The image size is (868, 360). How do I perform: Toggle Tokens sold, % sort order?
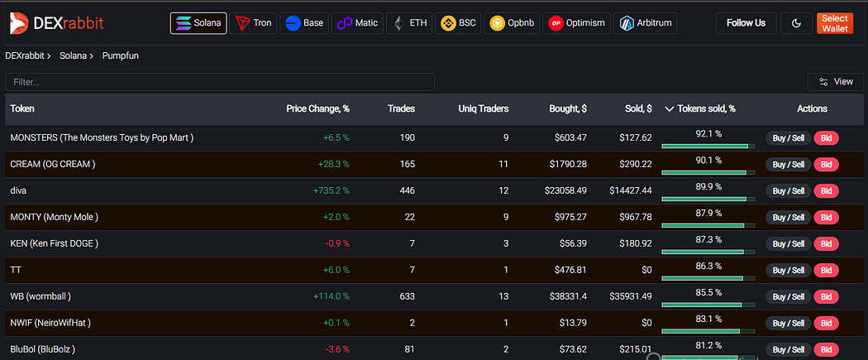pyautogui.click(x=699, y=108)
